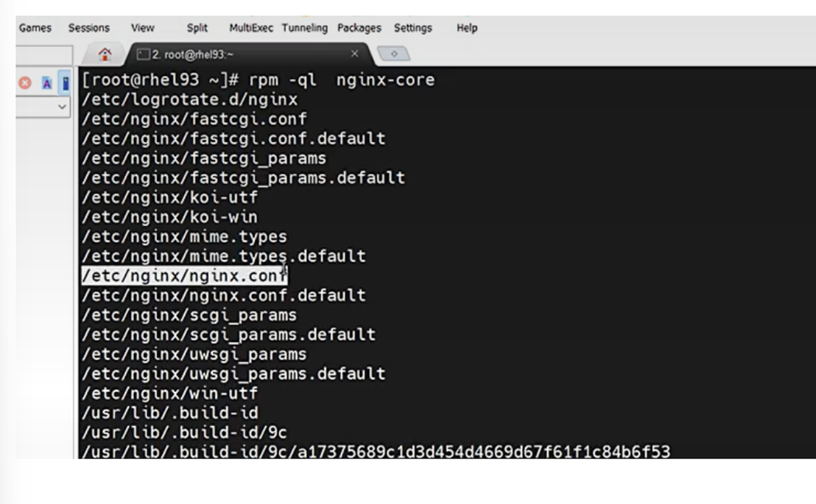The height and width of the screenshot is (504, 816).
Task: Expand the sidebar path dropdown arrow
Action: tap(62, 107)
